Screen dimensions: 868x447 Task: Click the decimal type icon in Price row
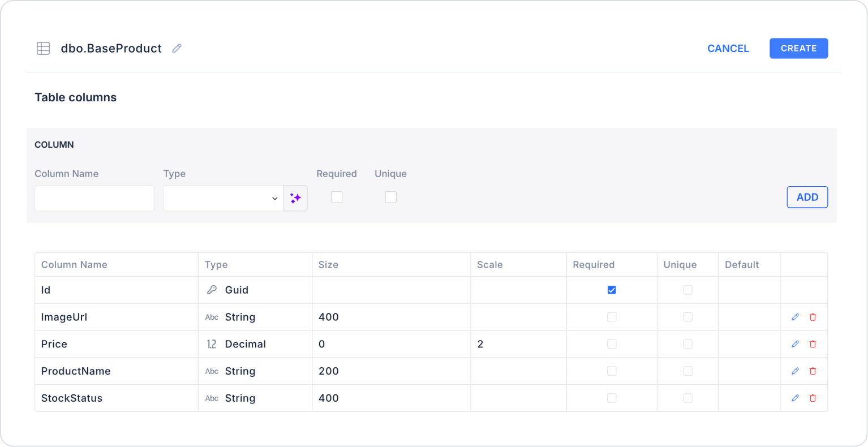click(212, 344)
